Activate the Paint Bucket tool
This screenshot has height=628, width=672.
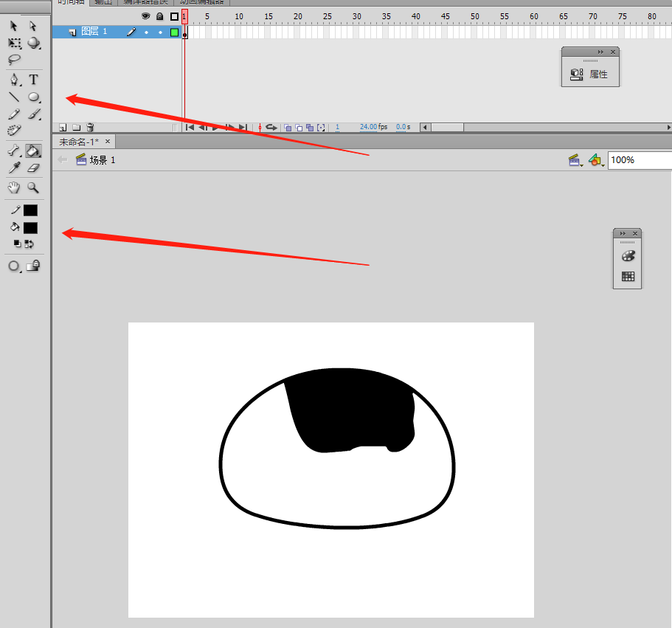[33, 151]
